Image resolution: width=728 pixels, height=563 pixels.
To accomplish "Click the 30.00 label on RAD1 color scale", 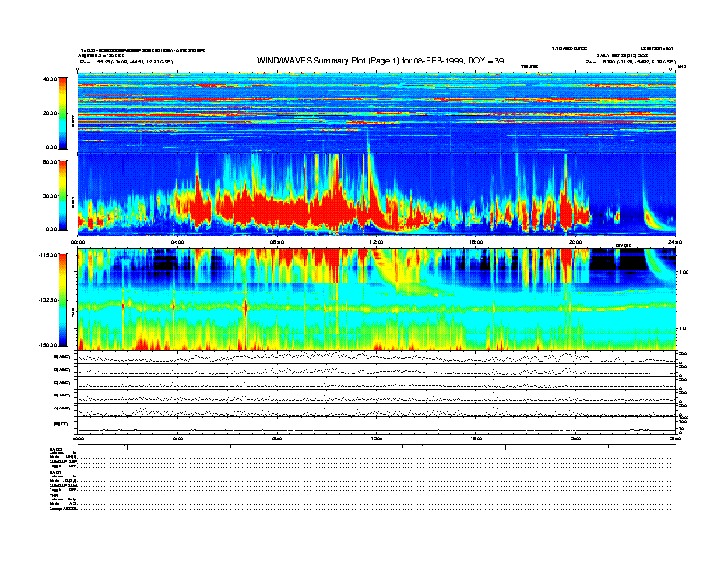I will point(51,196).
